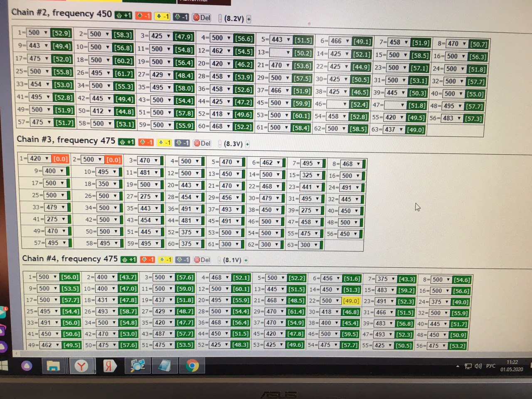
Task: Increase Chain #2 voltage 8.2V with plus button
Action: (x=249, y=19)
